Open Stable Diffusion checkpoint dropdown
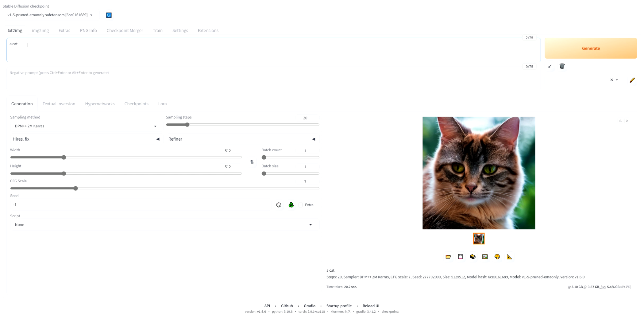Image resolution: width=644 pixels, height=322 pixels. click(50, 15)
